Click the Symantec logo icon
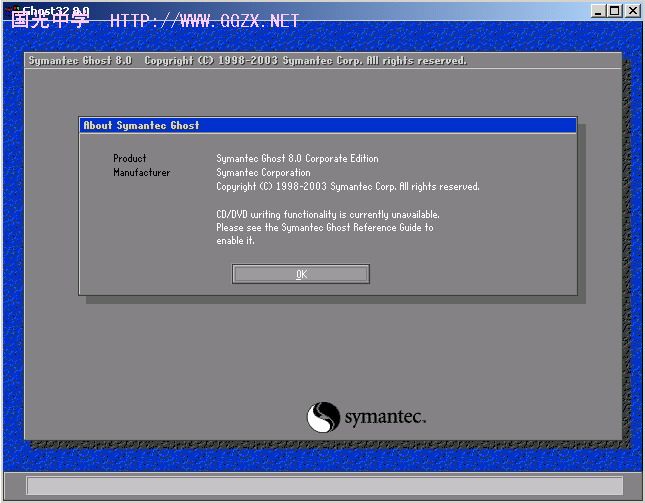This screenshot has width=645, height=503. 323,417
